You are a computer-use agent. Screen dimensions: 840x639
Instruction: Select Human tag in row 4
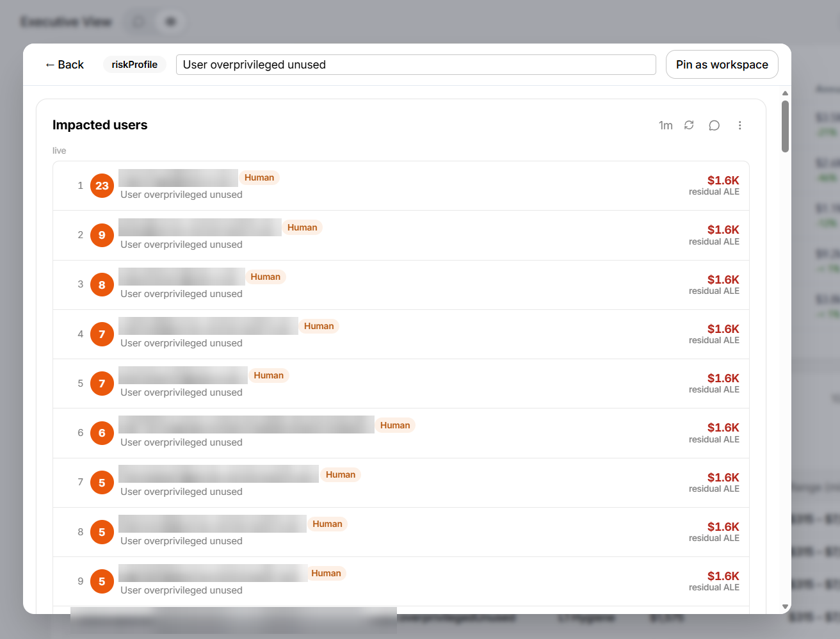click(x=319, y=326)
